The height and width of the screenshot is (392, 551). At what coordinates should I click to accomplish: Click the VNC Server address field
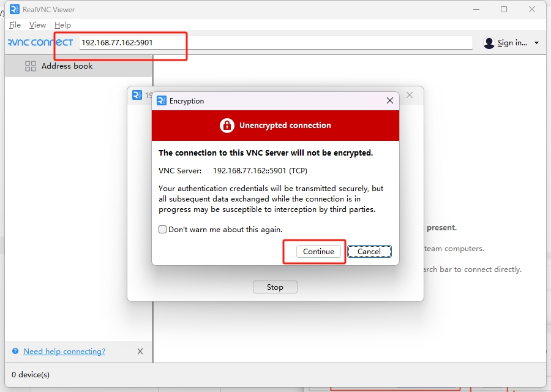275,43
